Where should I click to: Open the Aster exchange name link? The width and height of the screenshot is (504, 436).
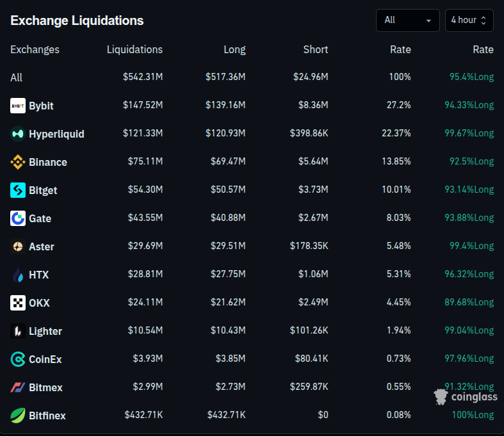(x=42, y=246)
